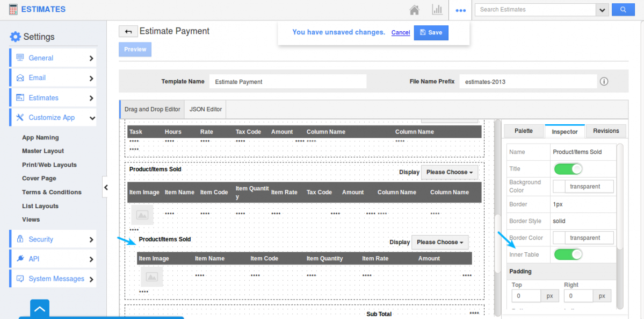The height and width of the screenshot is (319, 644).
Task: Select the image placeholder in the first Product/Items table
Action: click(142, 215)
